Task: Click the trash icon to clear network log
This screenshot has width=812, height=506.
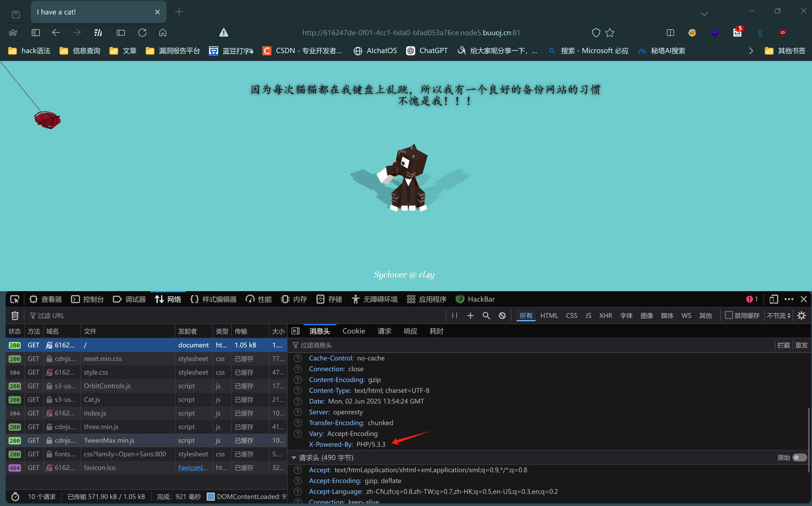Action: [15, 316]
